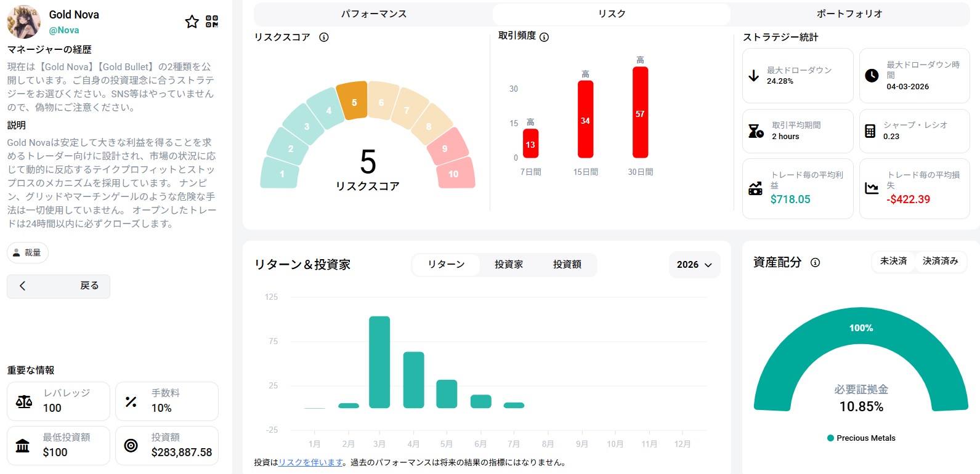Click the 7日間 frequency bar showing 13
The height and width of the screenshot is (474, 980).
[x=530, y=143]
